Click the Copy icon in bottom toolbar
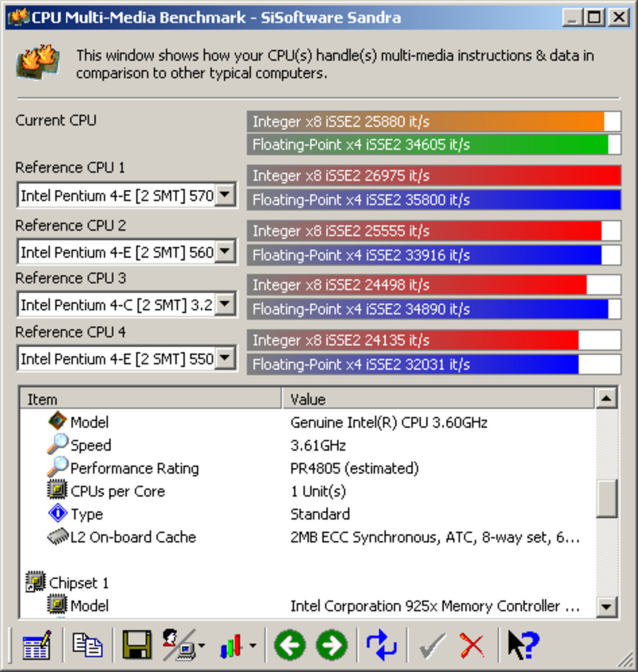The image size is (638, 672). pyautogui.click(x=87, y=645)
